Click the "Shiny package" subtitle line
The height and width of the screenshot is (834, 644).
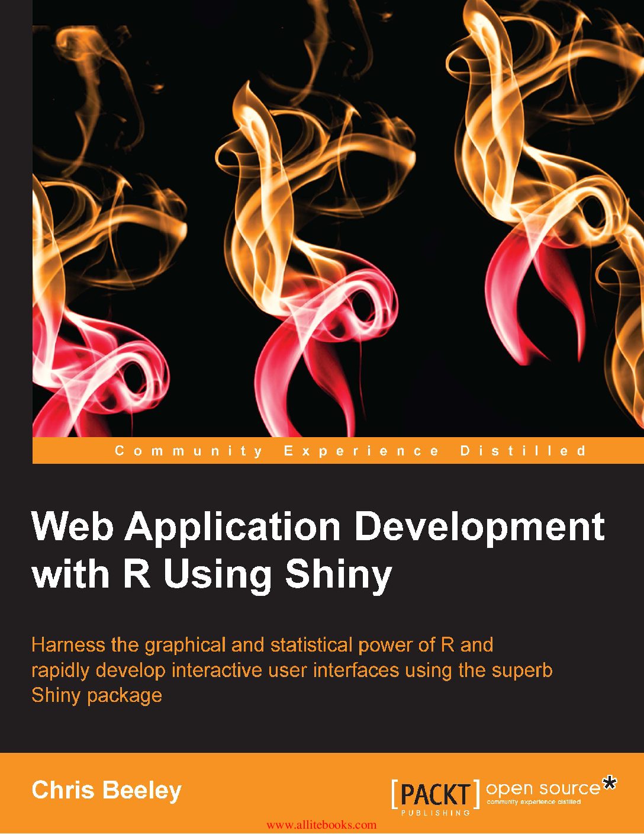click(x=96, y=695)
